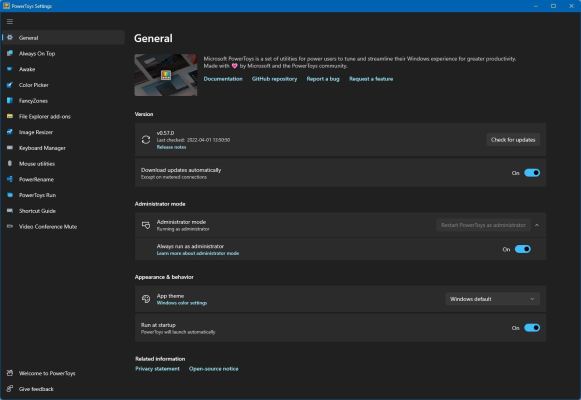Open the App theme Windows default dropdown

click(x=492, y=299)
